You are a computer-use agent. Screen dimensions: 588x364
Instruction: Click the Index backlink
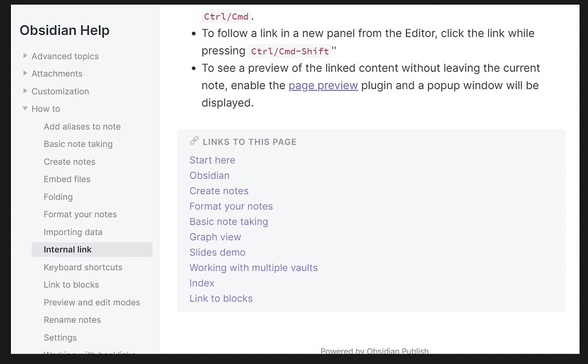202,283
